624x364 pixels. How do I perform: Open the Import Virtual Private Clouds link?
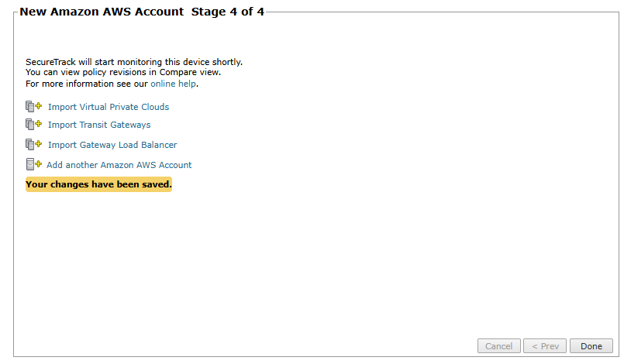point(108,107)
